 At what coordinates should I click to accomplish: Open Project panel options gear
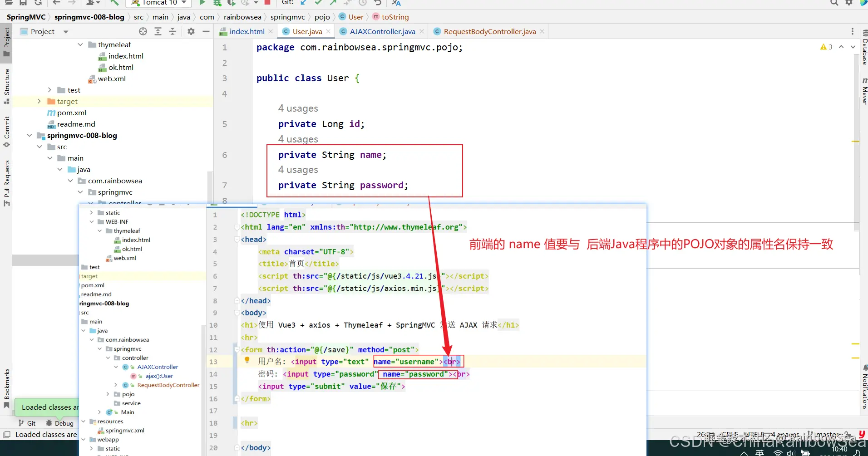(x=191, y=31)
